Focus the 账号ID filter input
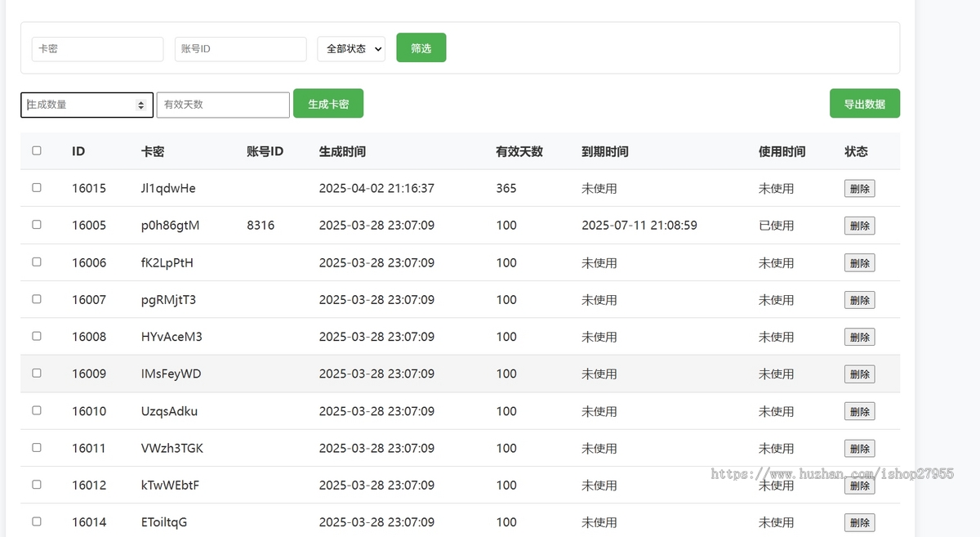Screen dimensions: 980x537 [240, 49]
